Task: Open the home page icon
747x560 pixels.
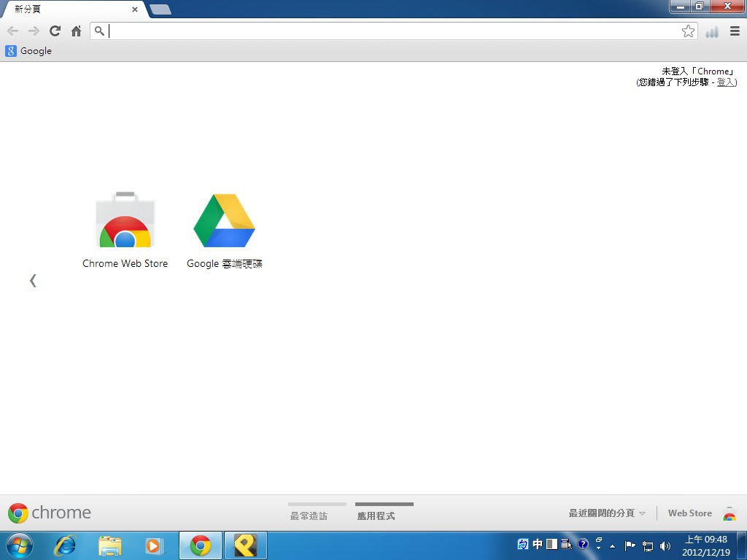Action: click(x=76, y=31)
